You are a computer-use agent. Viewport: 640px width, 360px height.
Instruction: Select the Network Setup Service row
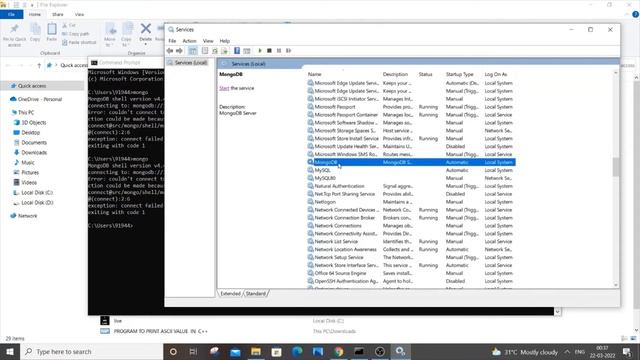point(411,258)
